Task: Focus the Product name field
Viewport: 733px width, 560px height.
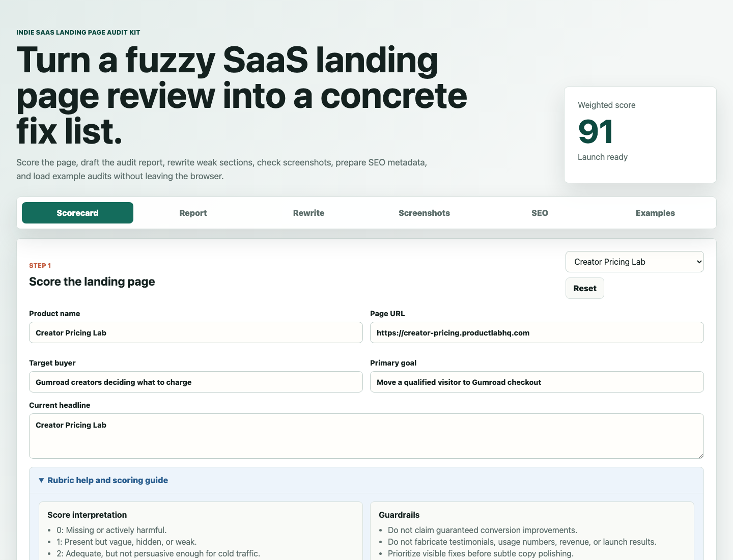Action: click(x=196, y=332)
